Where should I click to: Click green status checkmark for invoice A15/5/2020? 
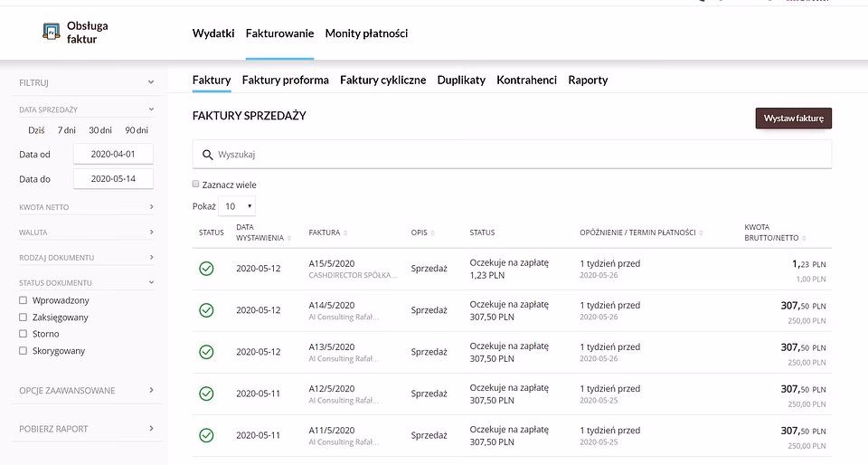point(206,268)
